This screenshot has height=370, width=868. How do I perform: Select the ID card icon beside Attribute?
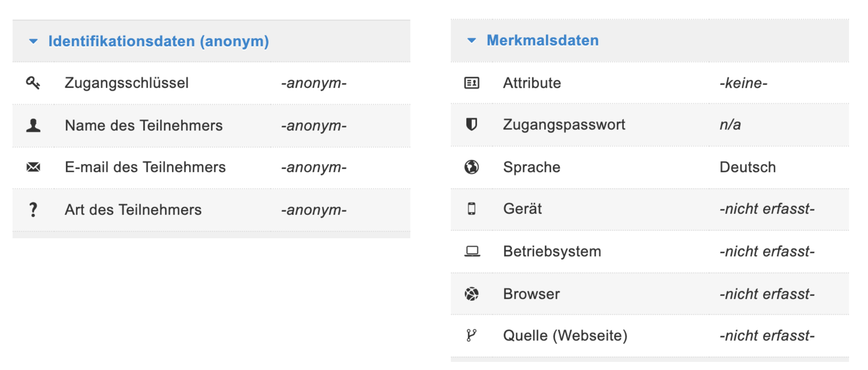point(472,83)
